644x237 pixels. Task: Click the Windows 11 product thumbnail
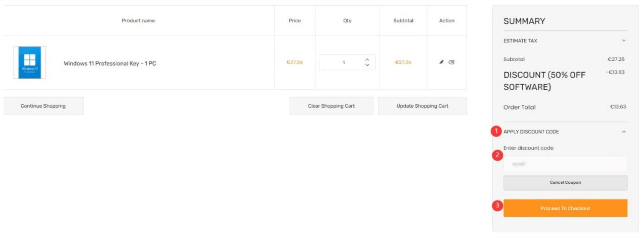tap(30, 62)
